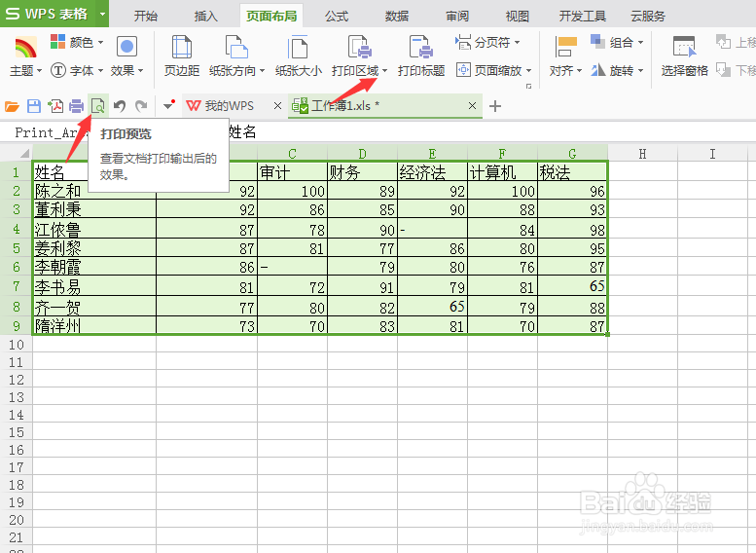This screenshot has height=553, width=756.
Task: Click Print Area (打印区域) icon
Action: [360, 48]
